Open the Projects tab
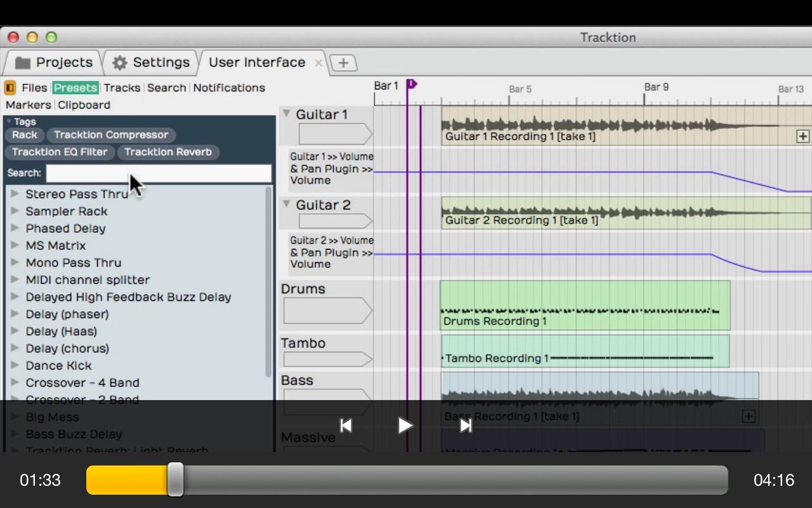The width and height of the screenshot is (812, 508). click(x=54, y=62)
